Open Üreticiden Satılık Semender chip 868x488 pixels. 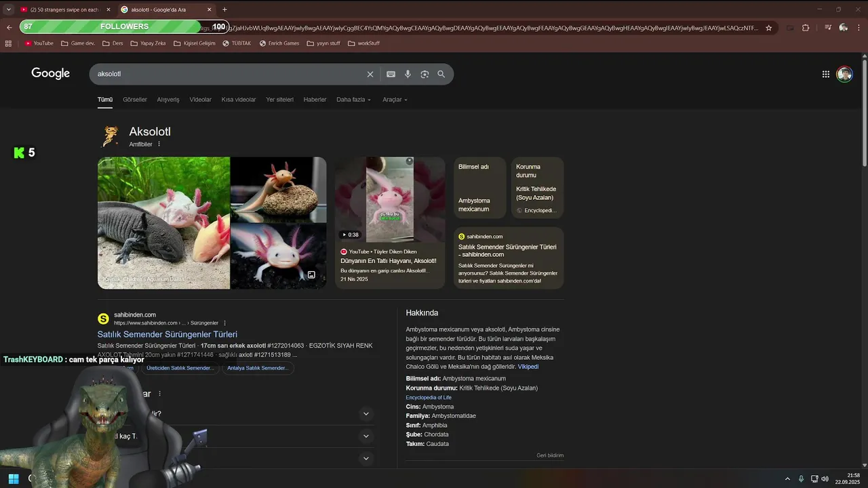pyautogui.click(x=180, y=368)
